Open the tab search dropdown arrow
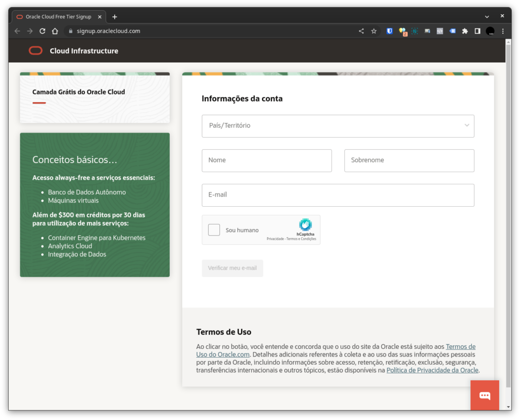 [x=486, y=17]
